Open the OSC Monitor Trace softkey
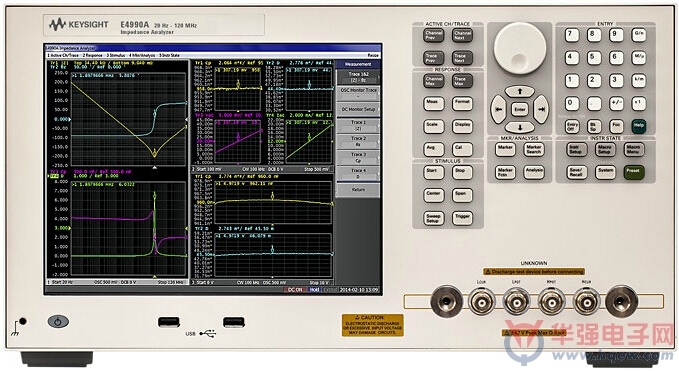The width and height of the screenshot is (679, 371). click(x=358, y=93)
